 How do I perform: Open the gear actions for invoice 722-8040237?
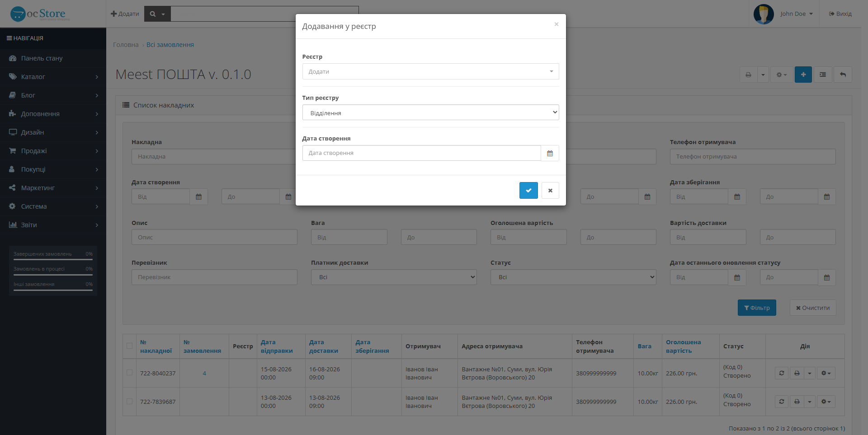[826, 373]
